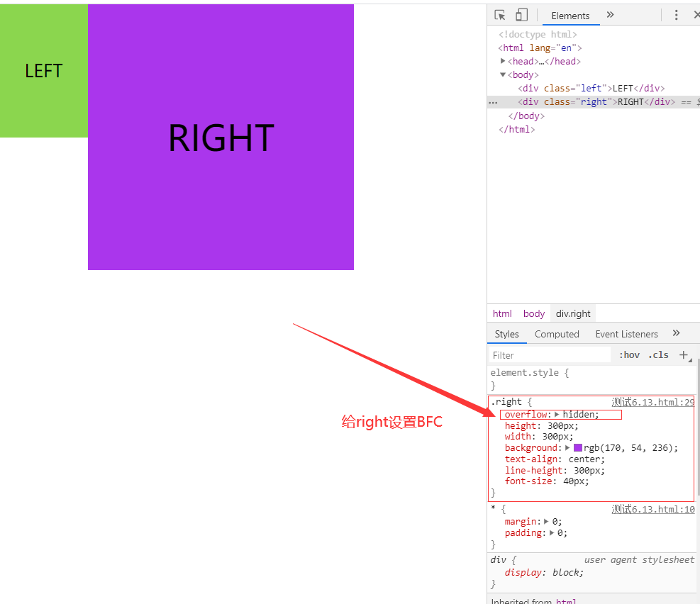
Task: Select the closing body tag line
Action: tap(526, 116)
